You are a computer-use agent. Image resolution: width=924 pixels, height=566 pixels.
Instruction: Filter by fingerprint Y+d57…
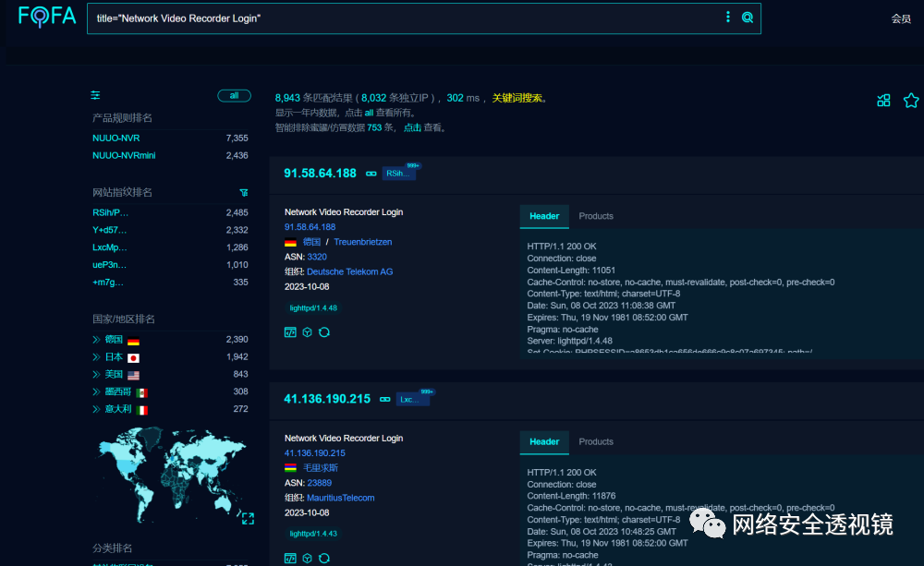click(110, 230)
